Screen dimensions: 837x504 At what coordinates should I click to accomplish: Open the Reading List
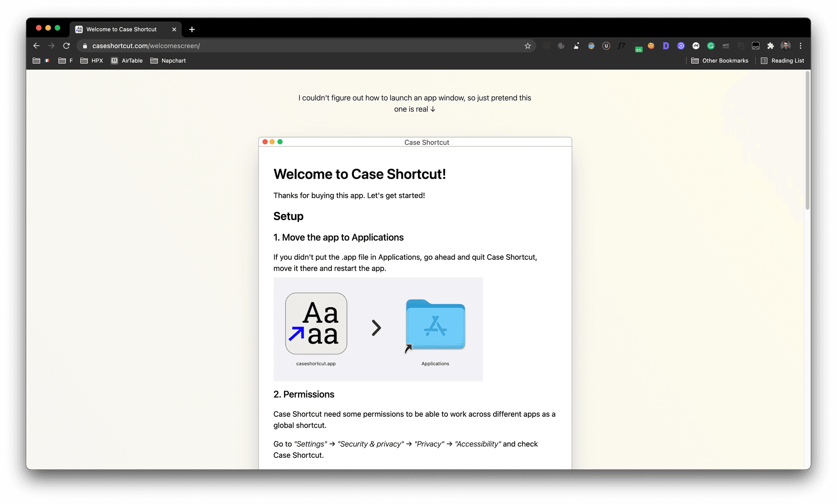point(783,61)
